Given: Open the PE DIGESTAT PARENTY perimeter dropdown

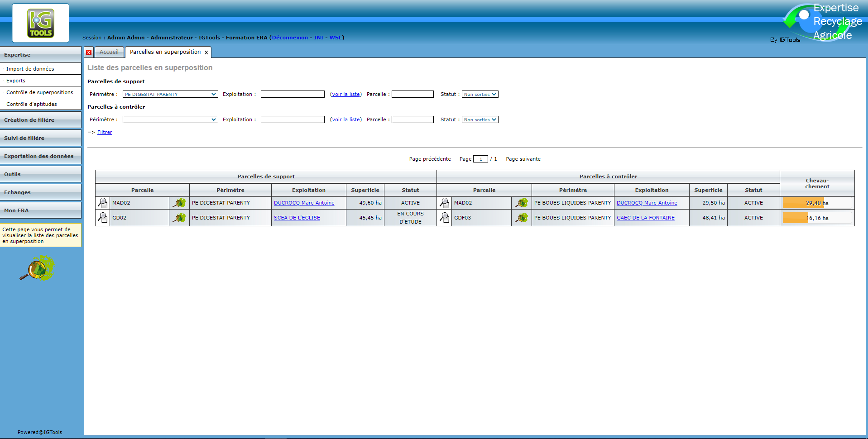Looking at the screenshot, I should point(170,94).
